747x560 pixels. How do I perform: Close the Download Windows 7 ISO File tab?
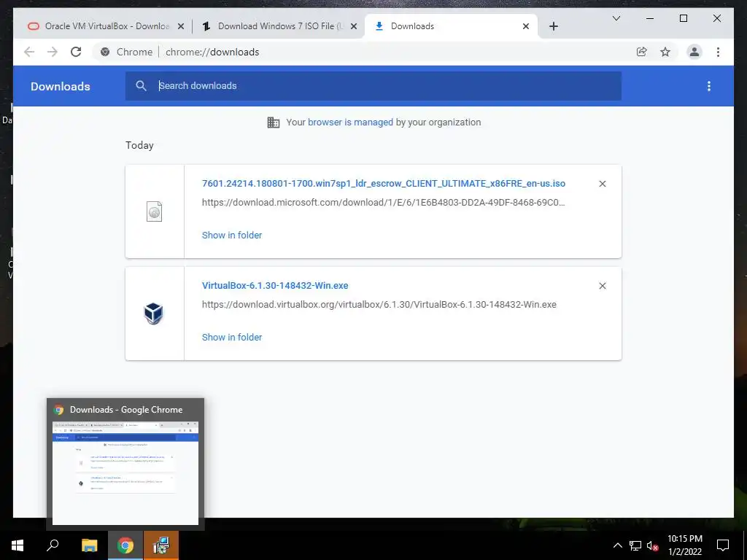click(x=354, y=27)
